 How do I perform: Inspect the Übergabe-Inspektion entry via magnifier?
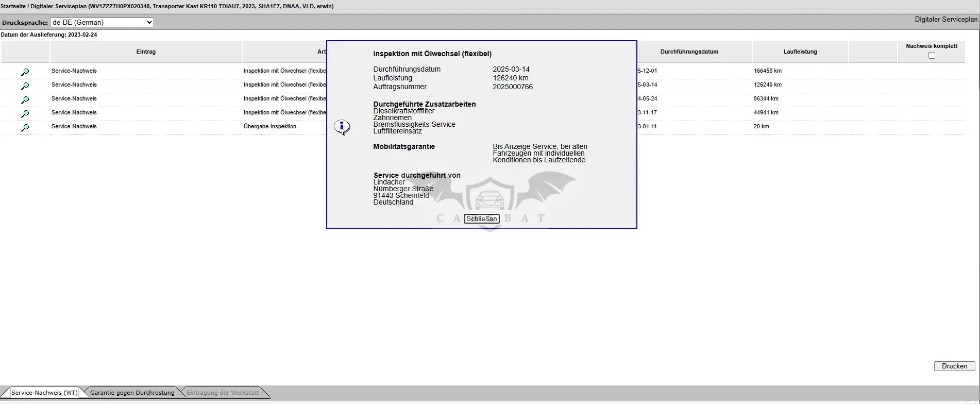pyautogui.click(x=25, y=128)
